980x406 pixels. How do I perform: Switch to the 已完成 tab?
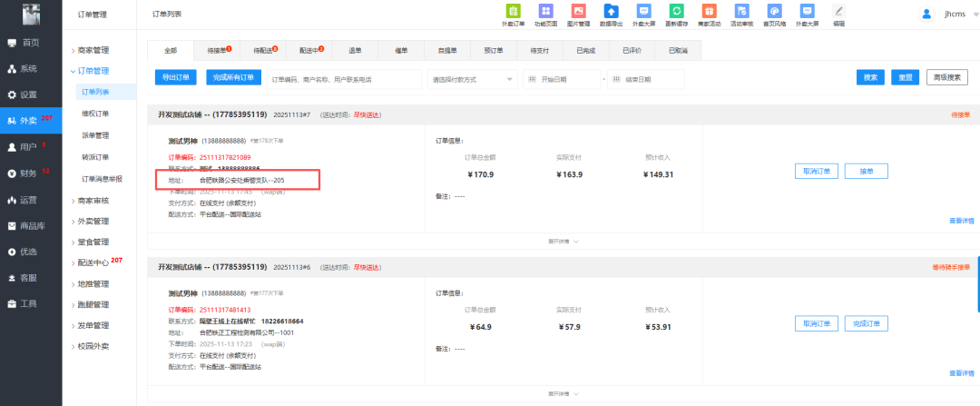coord(586,50)
